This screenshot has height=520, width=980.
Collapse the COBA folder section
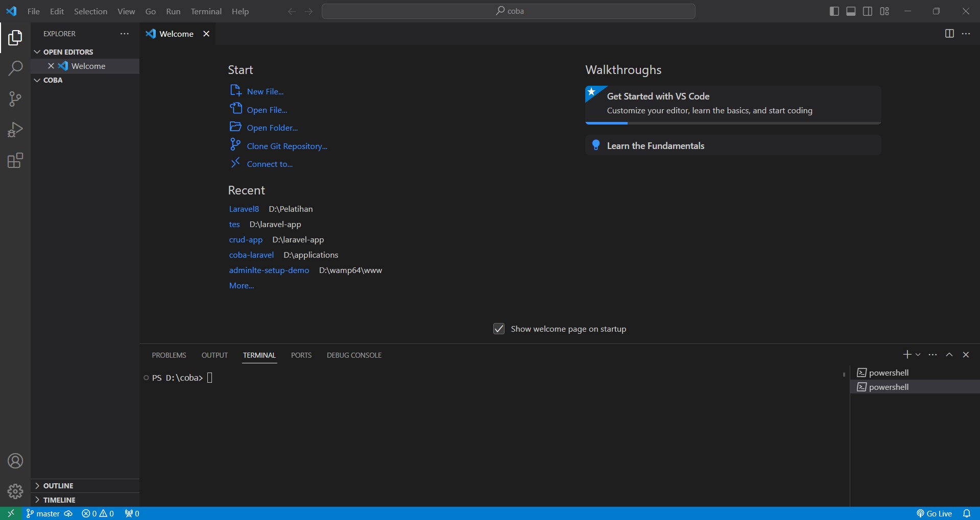point(37,80)
